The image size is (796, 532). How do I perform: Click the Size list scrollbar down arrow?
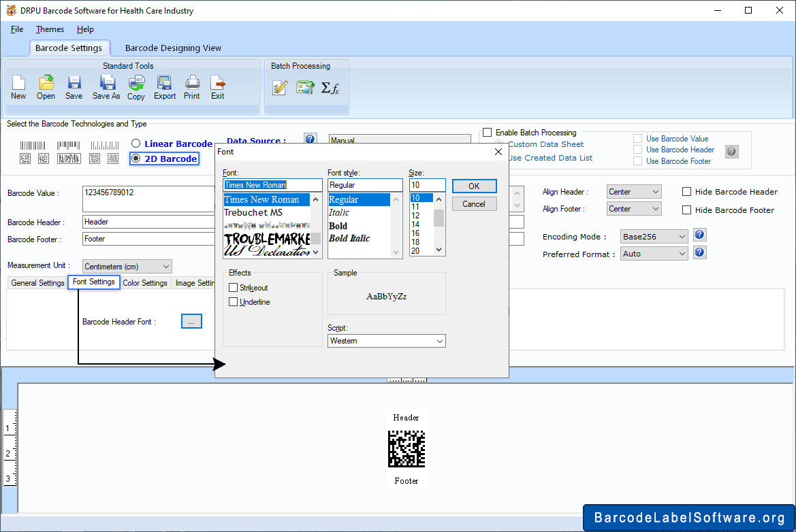pos(439,250)
